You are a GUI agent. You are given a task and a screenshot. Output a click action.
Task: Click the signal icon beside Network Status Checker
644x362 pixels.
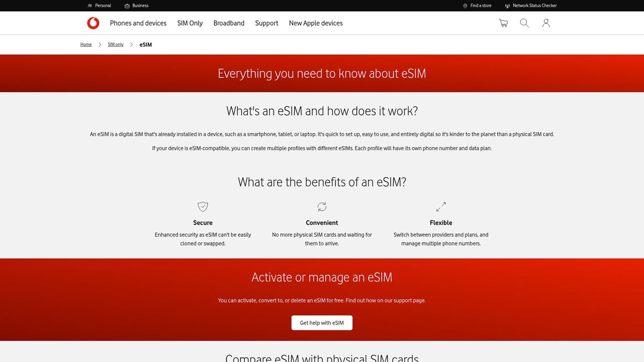(507, 5)
